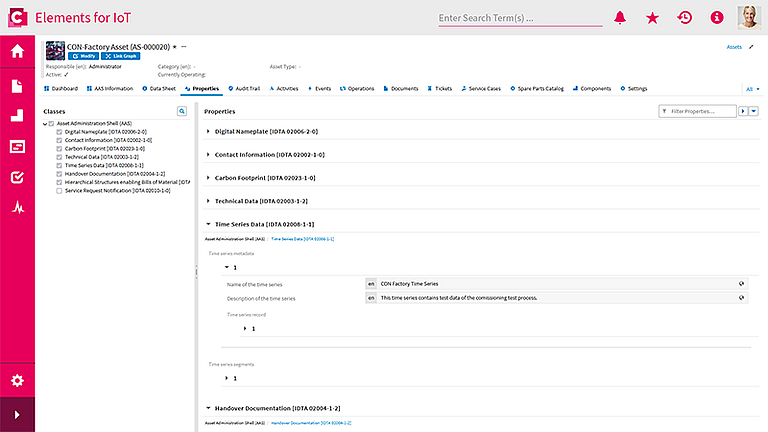
Task: Go to home via sidebar house icon
Action: 17,51
